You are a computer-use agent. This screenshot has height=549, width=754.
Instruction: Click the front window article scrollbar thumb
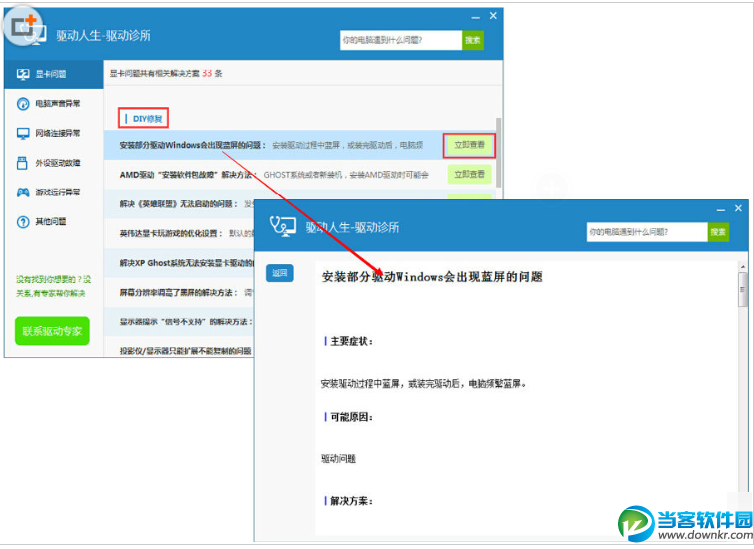[743, 289]
